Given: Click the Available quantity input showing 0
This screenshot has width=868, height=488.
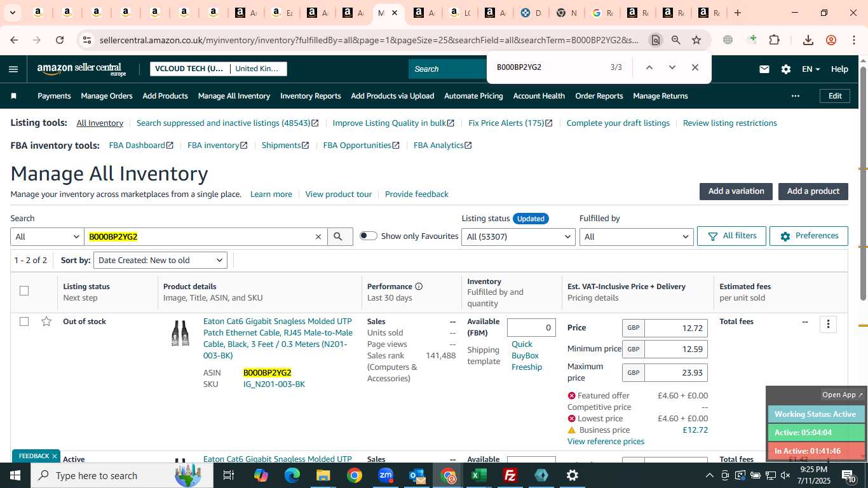Looking at the screenshot, I should (x=531, y=328).
